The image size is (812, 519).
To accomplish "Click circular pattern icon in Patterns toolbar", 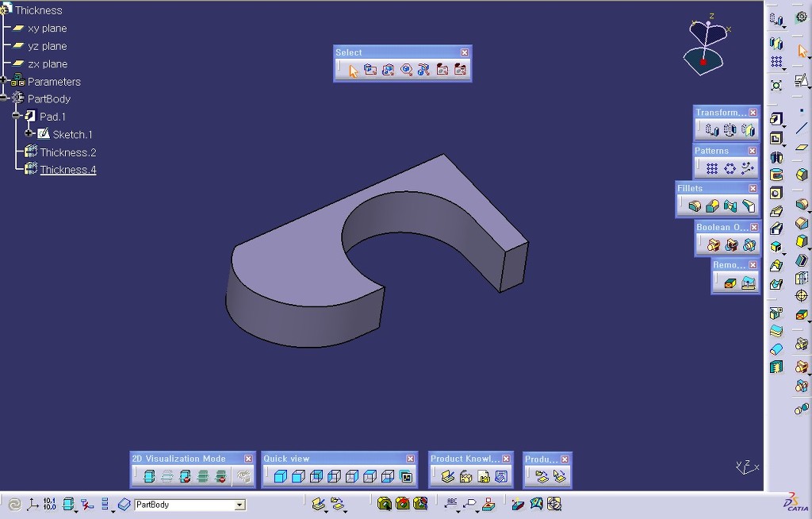I will (x=730, y=168).
